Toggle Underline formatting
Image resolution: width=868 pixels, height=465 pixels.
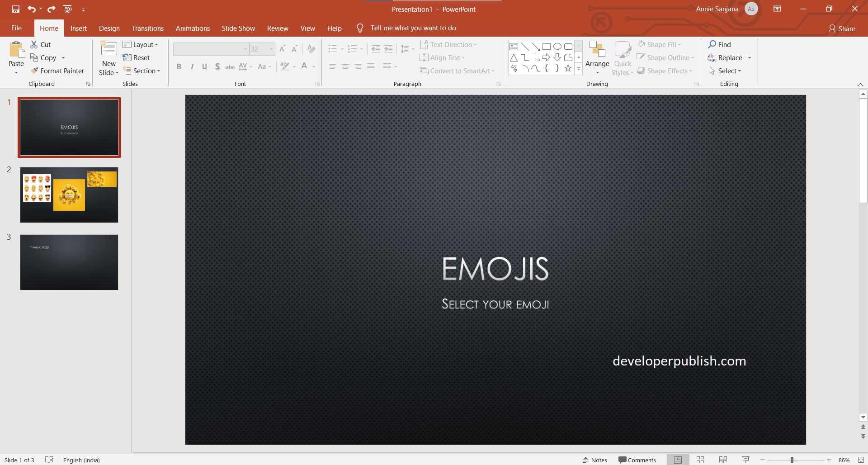tap(204, 66)
